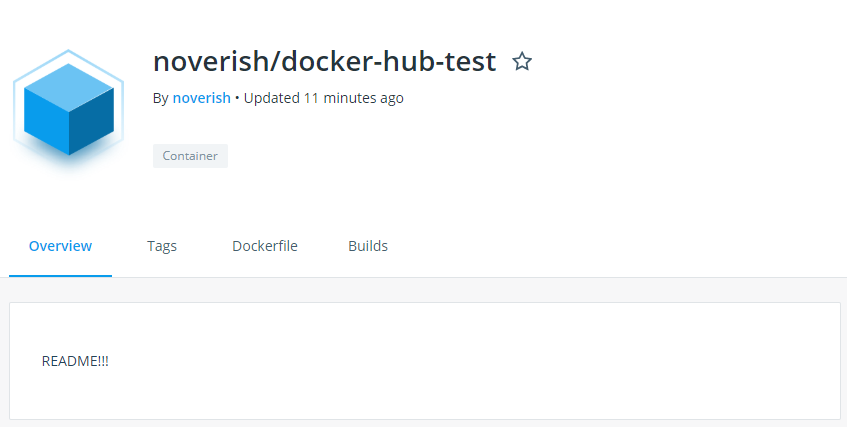847x427 pixels.
Task: Click the README!!! text in overview
Action: click(x=75, y=361)
